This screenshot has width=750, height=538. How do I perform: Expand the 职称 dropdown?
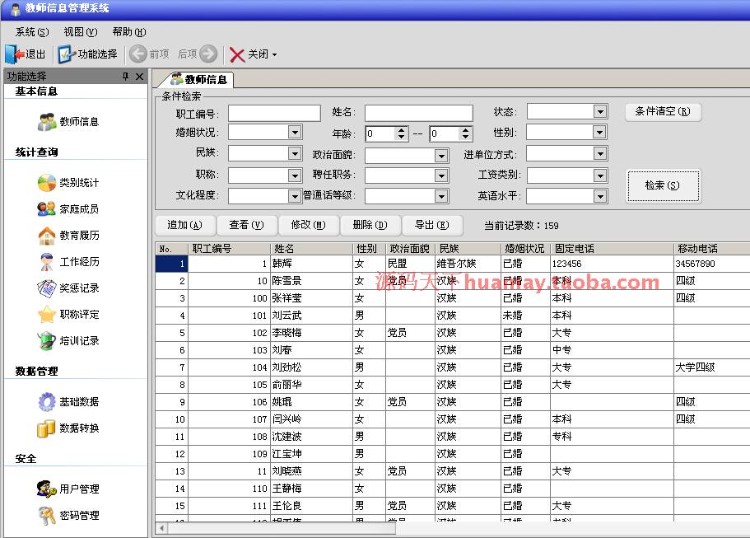click(295, 175)
